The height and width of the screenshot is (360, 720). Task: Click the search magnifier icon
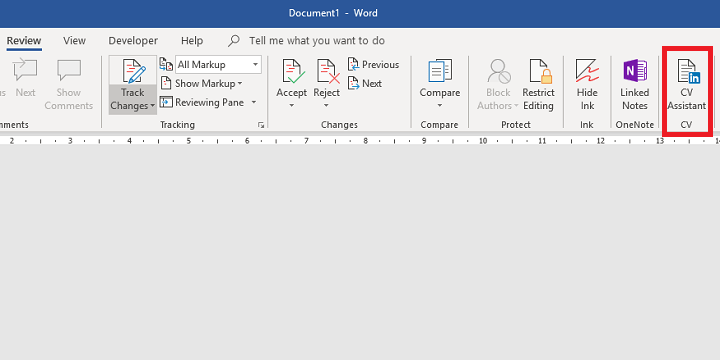234,41
